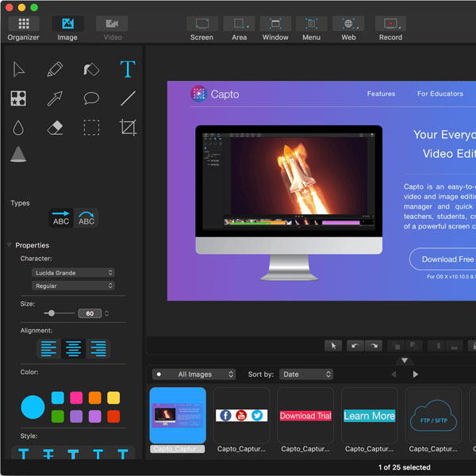The height and width of the screenshot is (476, 476).
Task: Choose curved ABC text type
Action: pos(86,217)
